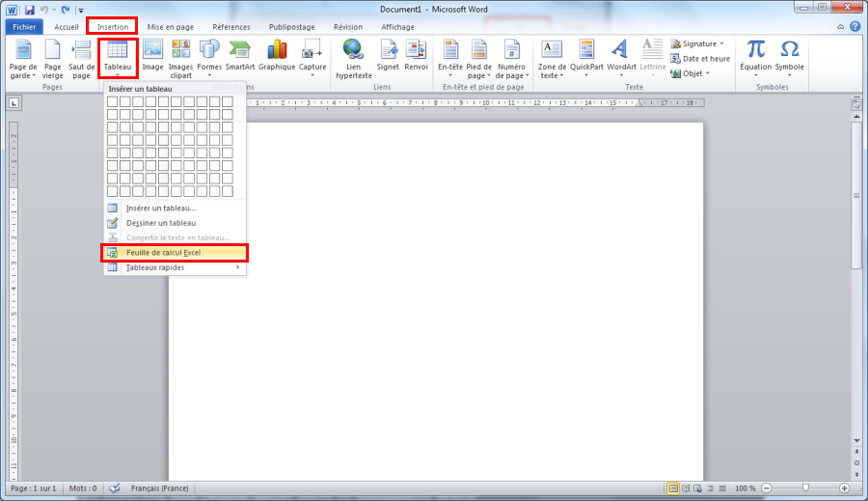Click the Redo arrow icon
This screenshot has width=868, height=501.
pyautogui.click(x=66, y=10)
